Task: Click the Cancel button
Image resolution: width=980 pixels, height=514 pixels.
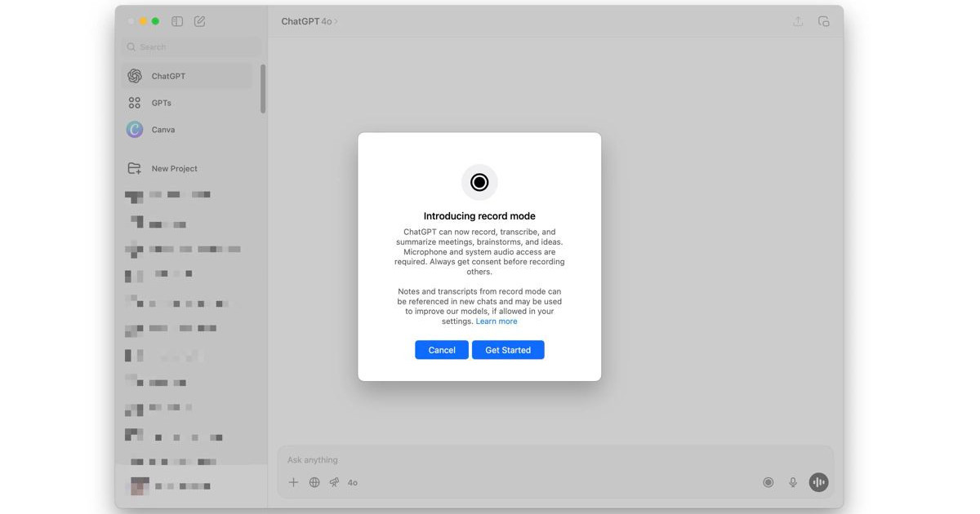Action: [442, 350]
